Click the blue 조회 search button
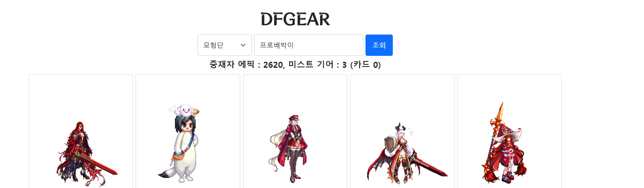644x188 pixels. 379,45
